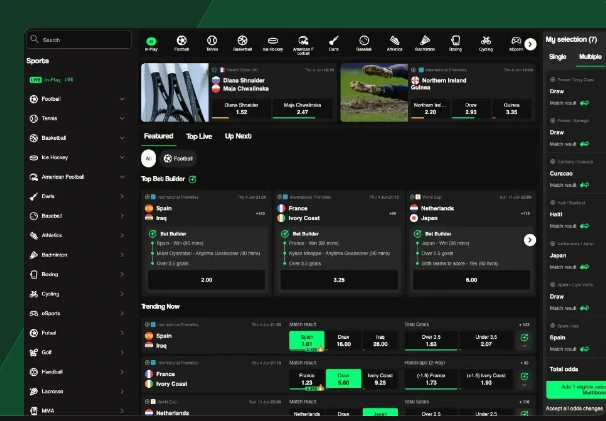Select Iraq 28.00 match result odds
Viewport: 606px width, 421px height.
tap(380, 341)
